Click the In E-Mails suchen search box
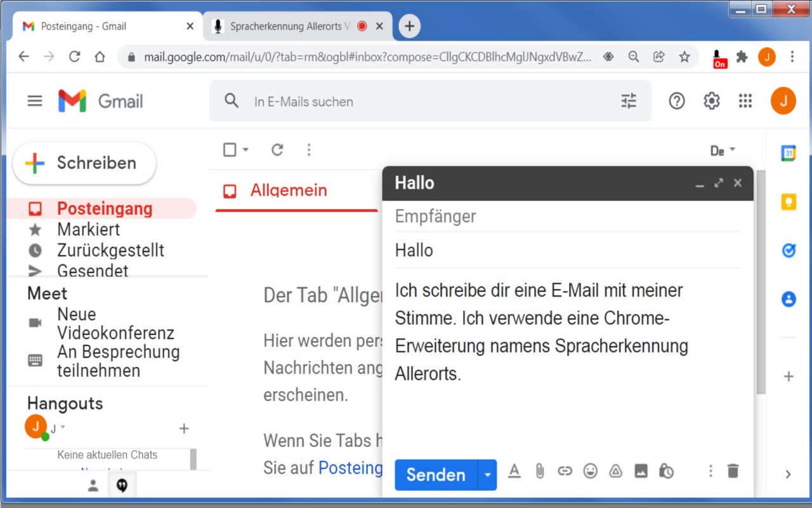The image size is (812, 508). tap(431, 101)
